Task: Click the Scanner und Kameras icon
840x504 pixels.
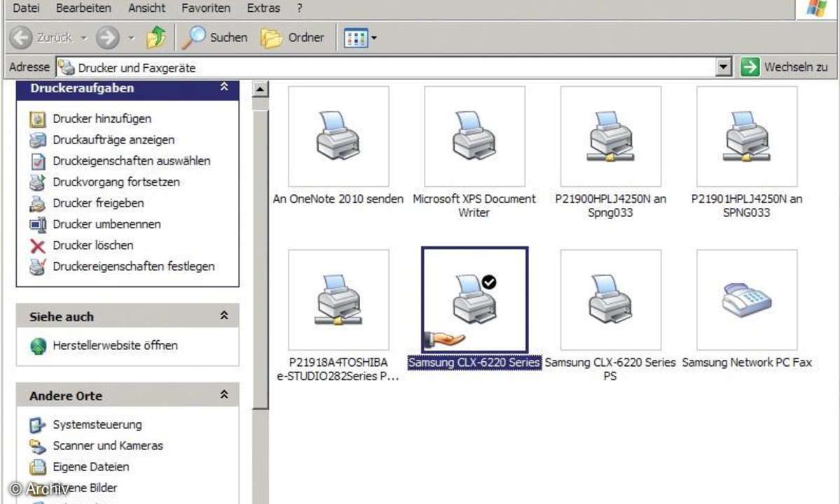Action: (x=38, y=446)
